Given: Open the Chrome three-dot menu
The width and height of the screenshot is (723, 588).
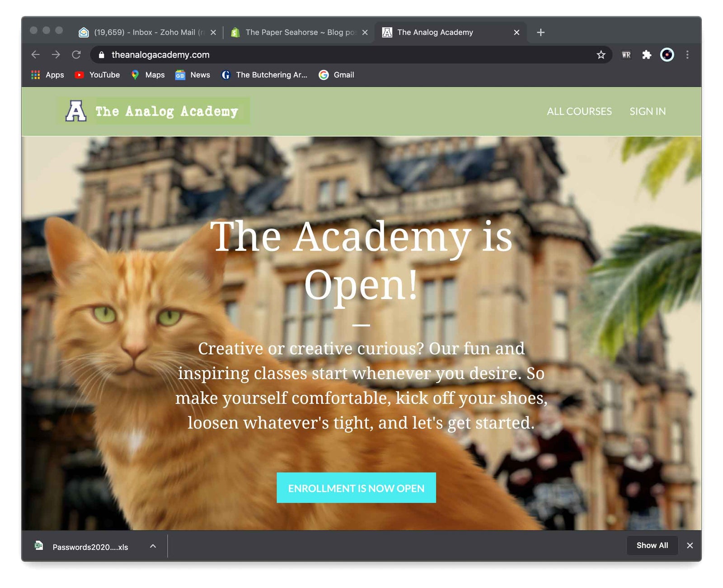Looking at the screenshot, I should [687, 55].
